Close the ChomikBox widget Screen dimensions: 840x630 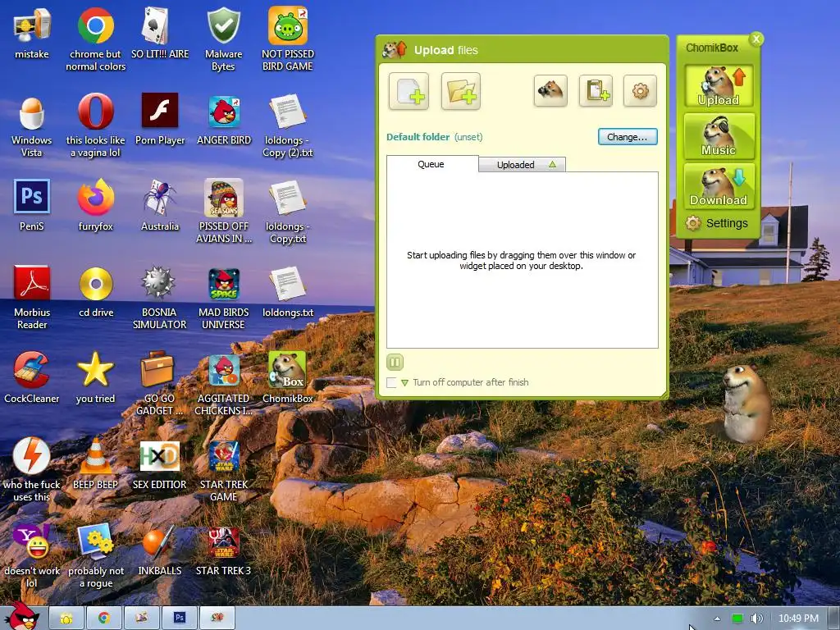coord(756,39)
